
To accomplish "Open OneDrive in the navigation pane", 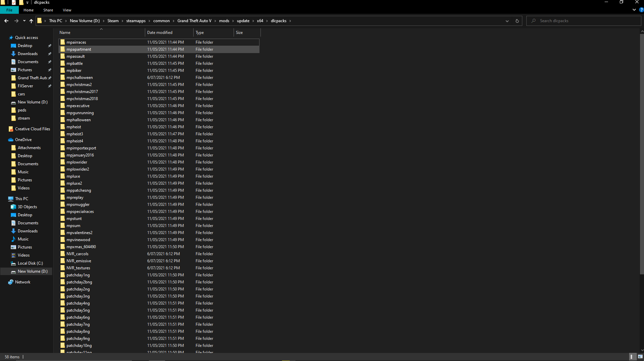I will click(23, 140).
